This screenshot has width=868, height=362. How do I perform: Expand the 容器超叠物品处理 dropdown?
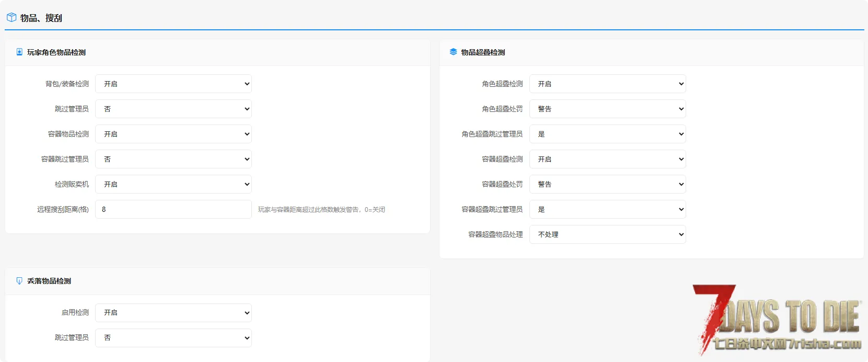pyautogui.click(x=607, y=234)
